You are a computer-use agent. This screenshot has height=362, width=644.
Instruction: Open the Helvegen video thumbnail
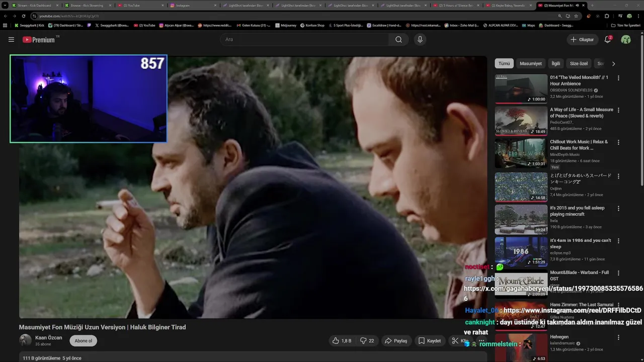(521, 348)
